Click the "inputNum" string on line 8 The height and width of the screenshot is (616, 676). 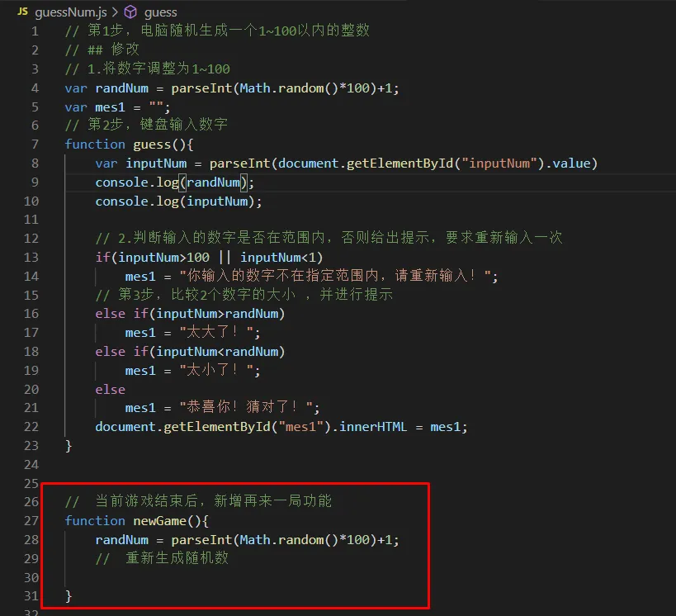coord(499,163)
